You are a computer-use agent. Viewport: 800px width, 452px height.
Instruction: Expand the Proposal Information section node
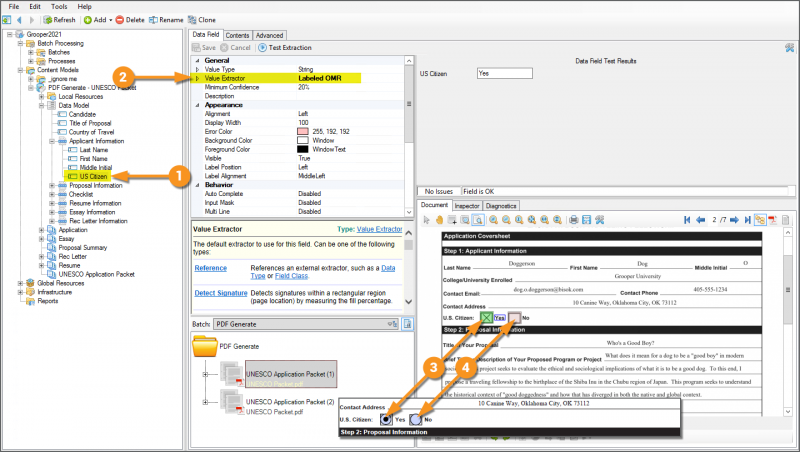click(52, 186)
